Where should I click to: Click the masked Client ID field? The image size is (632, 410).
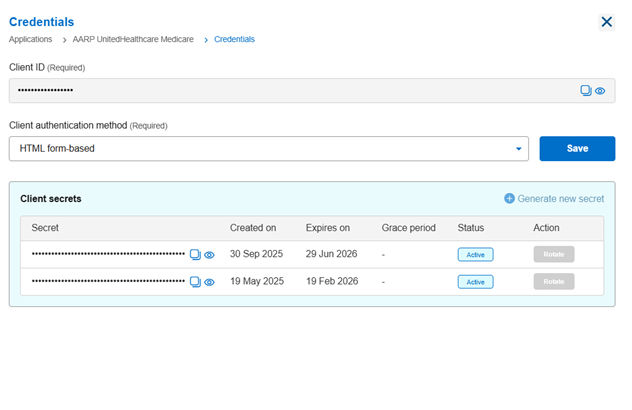point(312,91)
